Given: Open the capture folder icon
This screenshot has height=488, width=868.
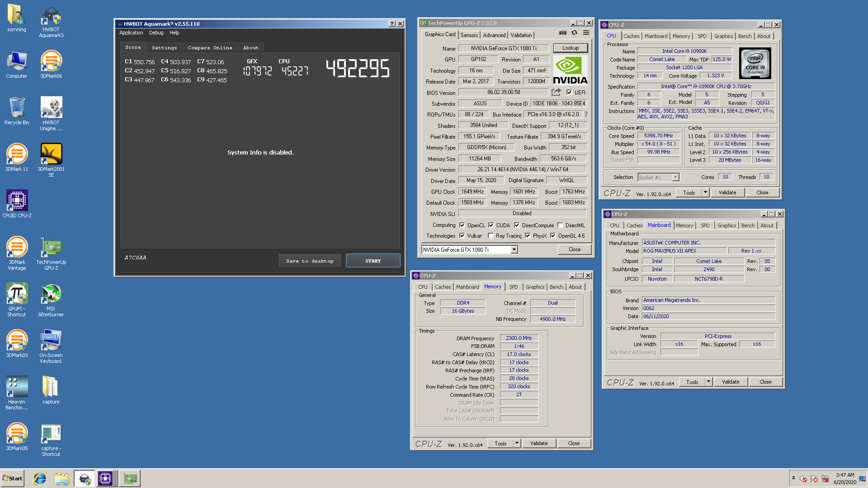Looking at the screenshot, I should click(x=51, y=390).
